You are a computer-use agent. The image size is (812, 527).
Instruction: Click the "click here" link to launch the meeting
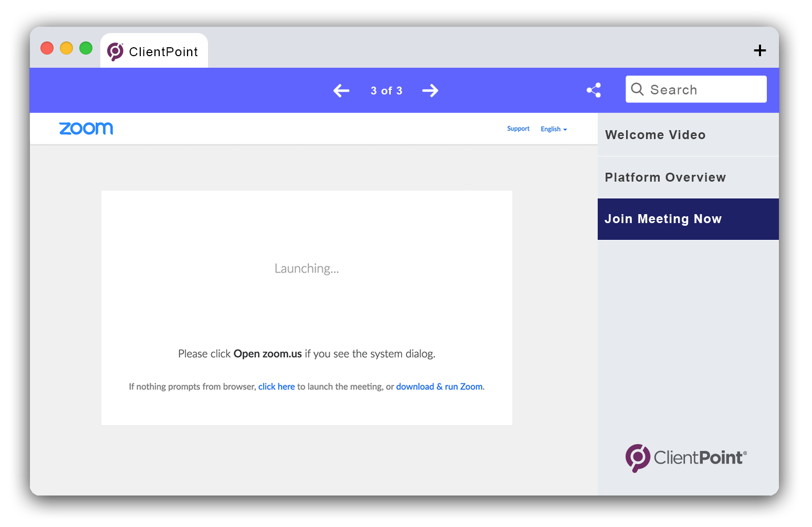click(276, 387)
